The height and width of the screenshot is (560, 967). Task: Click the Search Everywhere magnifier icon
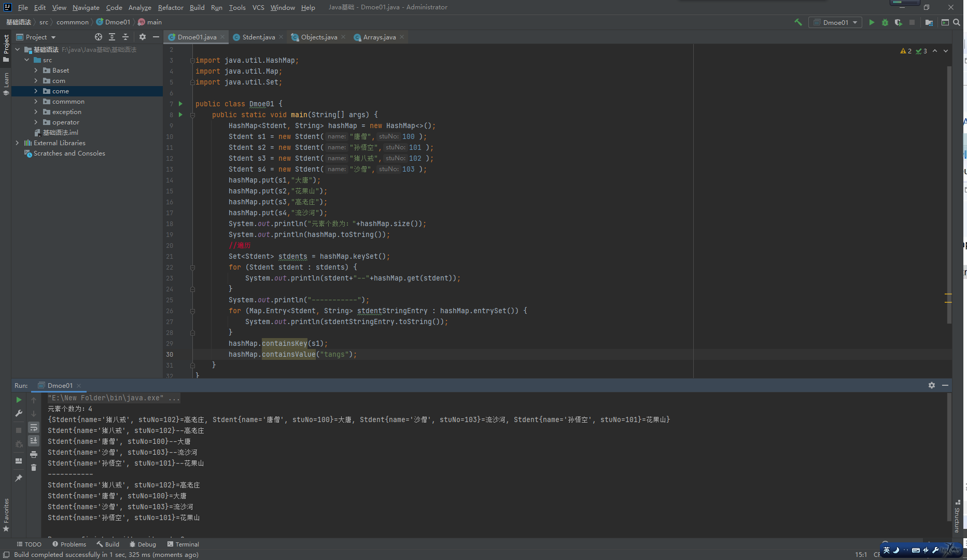click(957, 22)
